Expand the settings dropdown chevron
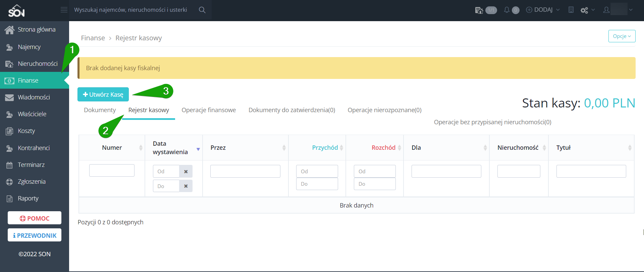 click(593, 10)
